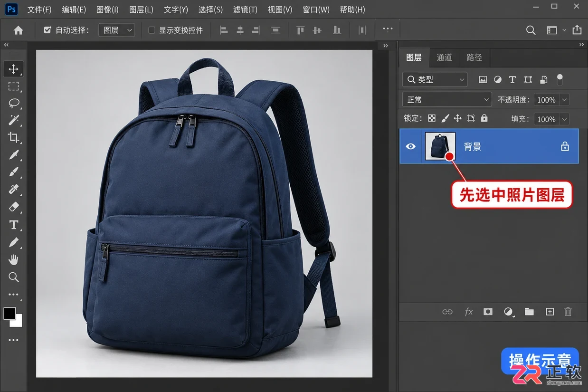
Task: Delete layer with trash icon
Action: (568, 312)
